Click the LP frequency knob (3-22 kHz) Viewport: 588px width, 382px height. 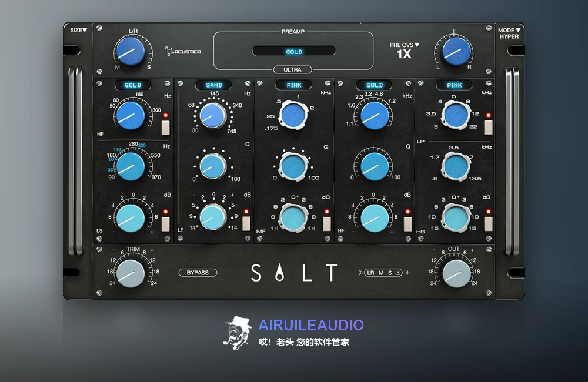tap(456, 115)
